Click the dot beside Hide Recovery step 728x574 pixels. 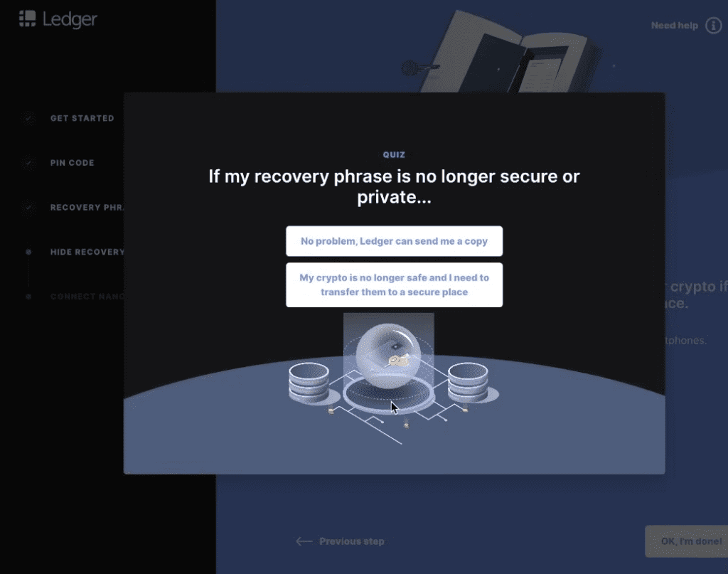(28, 252)
